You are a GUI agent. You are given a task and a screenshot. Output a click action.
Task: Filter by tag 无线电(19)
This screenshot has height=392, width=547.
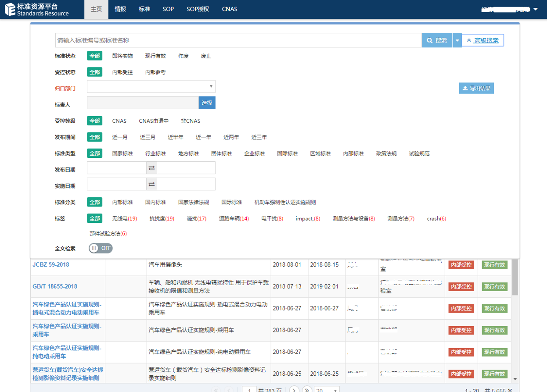click(125, 218)
